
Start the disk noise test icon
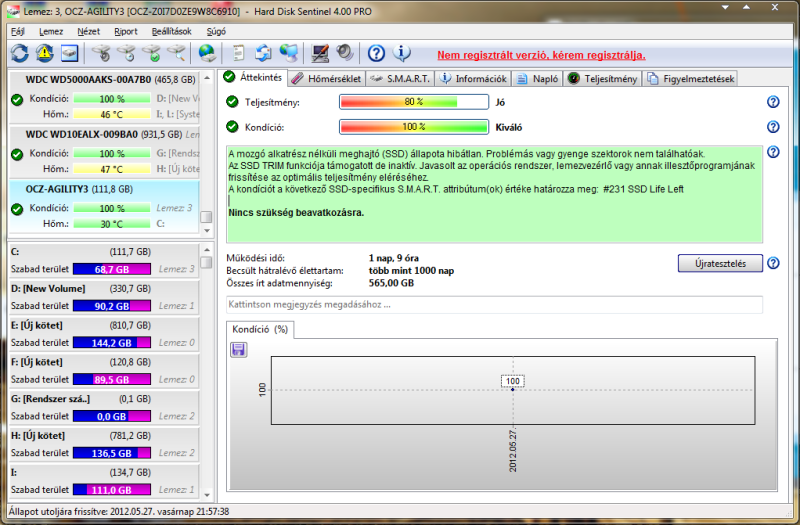click(102, 53)
